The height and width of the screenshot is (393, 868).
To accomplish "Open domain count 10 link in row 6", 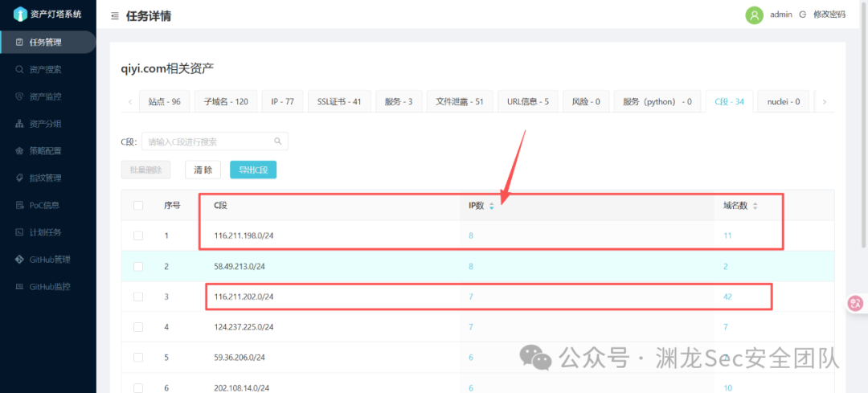I will 727,388.
